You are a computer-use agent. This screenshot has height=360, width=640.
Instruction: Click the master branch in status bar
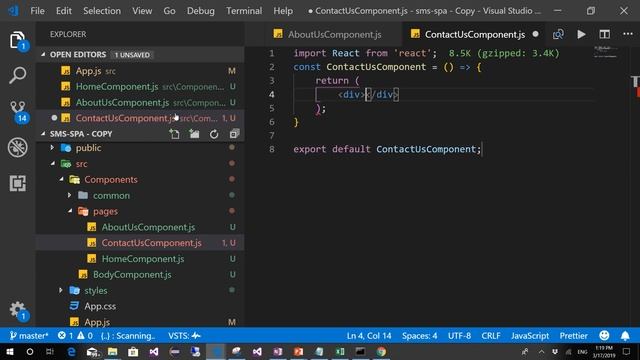[29, 336]
